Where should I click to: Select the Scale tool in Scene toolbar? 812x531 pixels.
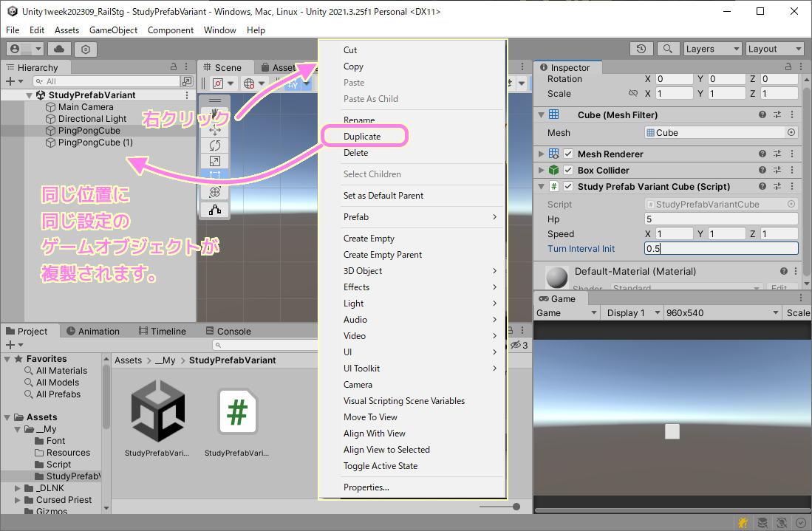point(215,159)
